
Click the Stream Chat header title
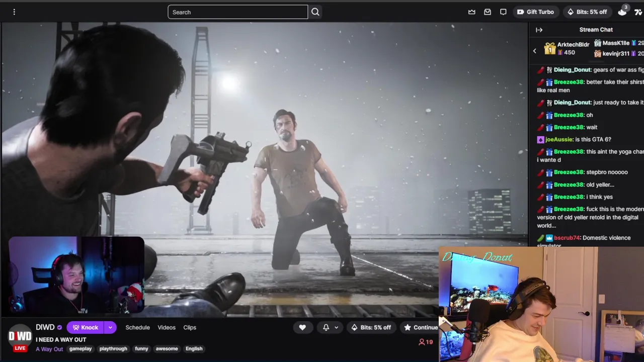click(596, 30)
